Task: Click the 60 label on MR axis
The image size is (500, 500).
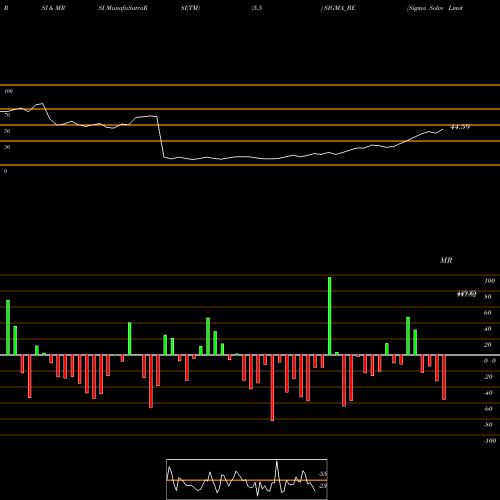Action: (488, 313)
